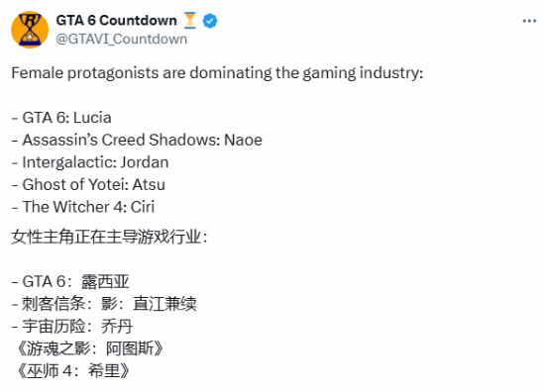Click the word 'Naoe' in the tweet
Viewport: 545px width, 392px height.
[x=244, y=140]
